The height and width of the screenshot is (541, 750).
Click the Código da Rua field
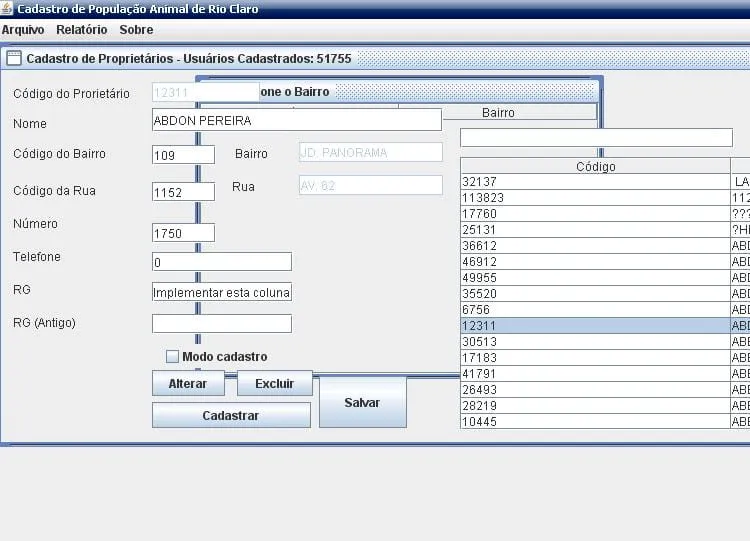tap(183, 192)
